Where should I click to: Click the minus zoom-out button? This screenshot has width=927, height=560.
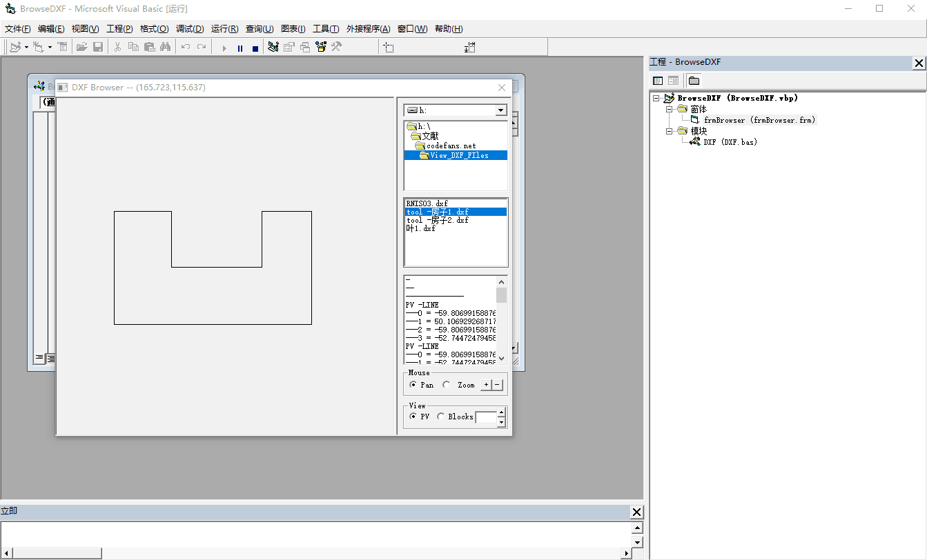point(498,385)
